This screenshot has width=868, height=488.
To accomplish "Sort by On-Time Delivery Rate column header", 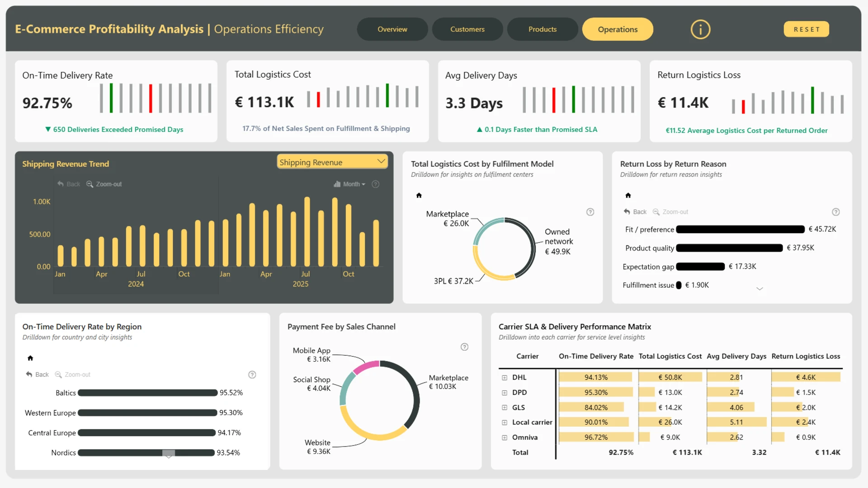I will pyautogui.click(x=596, y=356).
